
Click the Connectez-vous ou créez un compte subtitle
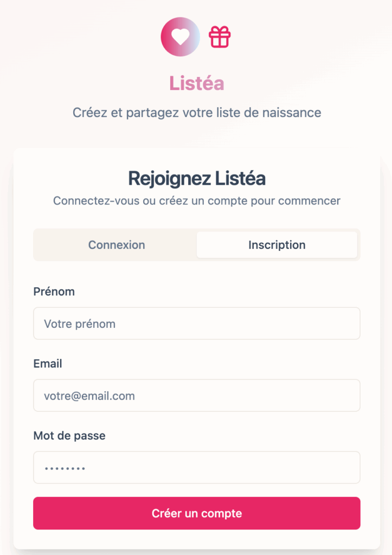point(196,201)
